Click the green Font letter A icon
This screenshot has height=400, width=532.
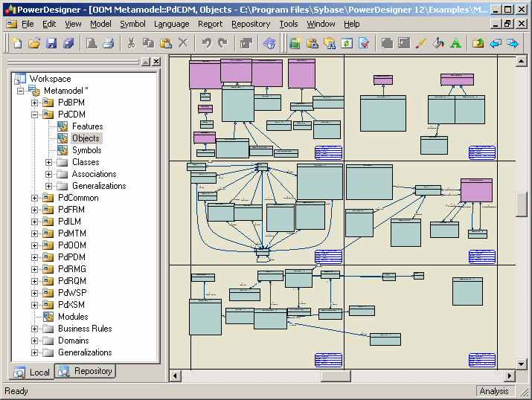coord(455,43)
